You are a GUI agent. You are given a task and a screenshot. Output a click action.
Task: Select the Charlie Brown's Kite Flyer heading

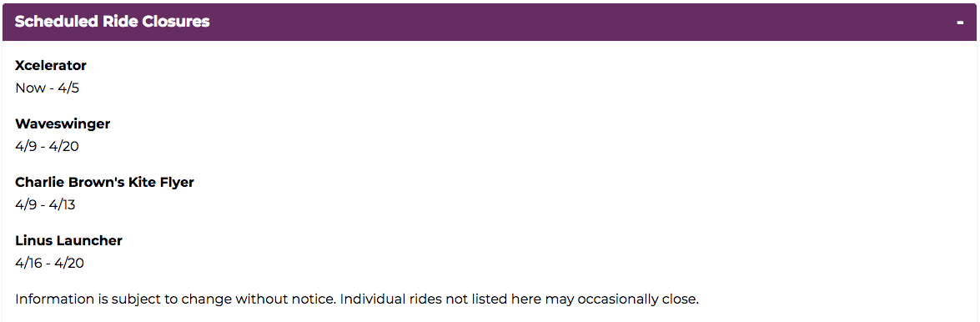tap(104, 183)
